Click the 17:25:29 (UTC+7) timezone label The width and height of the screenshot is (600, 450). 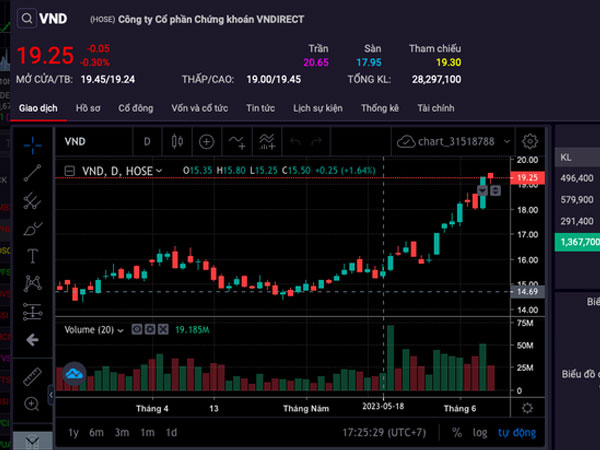tap(384, 432)
